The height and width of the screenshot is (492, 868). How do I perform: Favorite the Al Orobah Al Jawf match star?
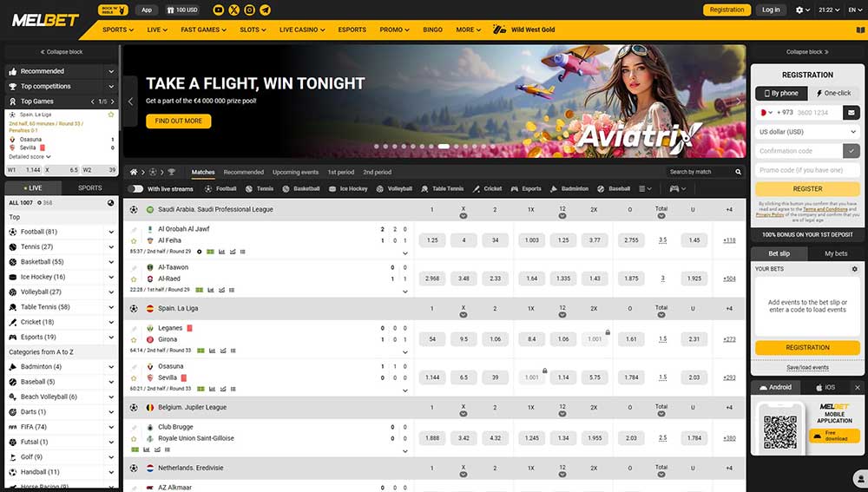134,240
